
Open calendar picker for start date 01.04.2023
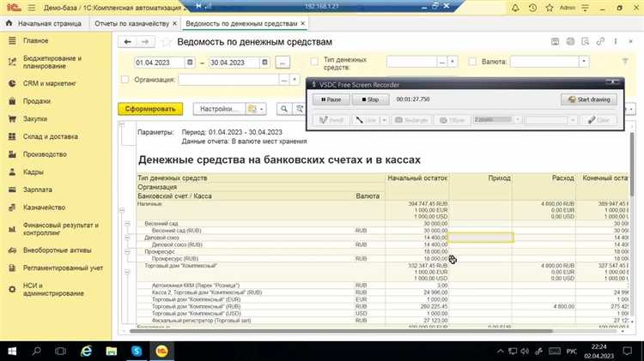click(189, 62)
